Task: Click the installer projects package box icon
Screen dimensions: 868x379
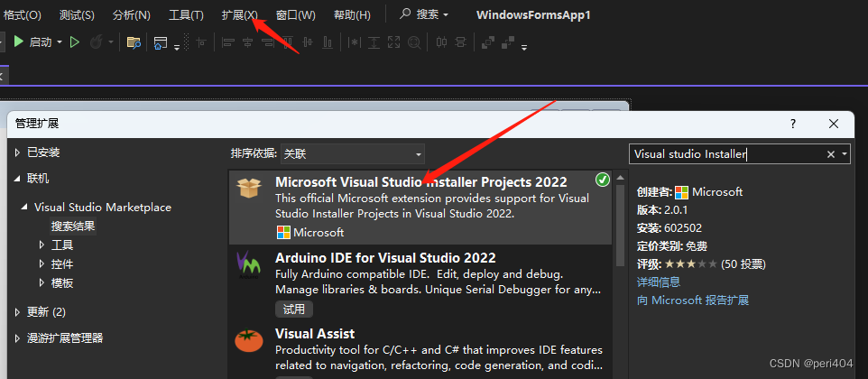Action: (x=248, y=188)
